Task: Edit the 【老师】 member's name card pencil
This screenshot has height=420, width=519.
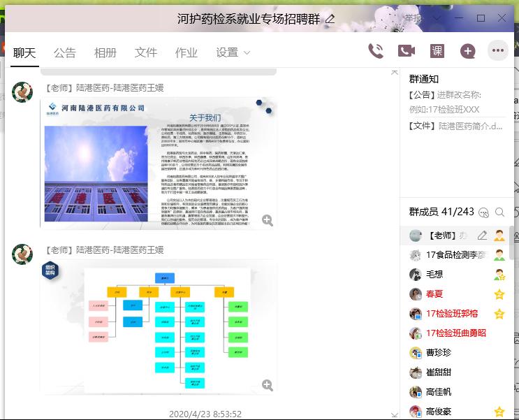Action: tap(482, 236)
